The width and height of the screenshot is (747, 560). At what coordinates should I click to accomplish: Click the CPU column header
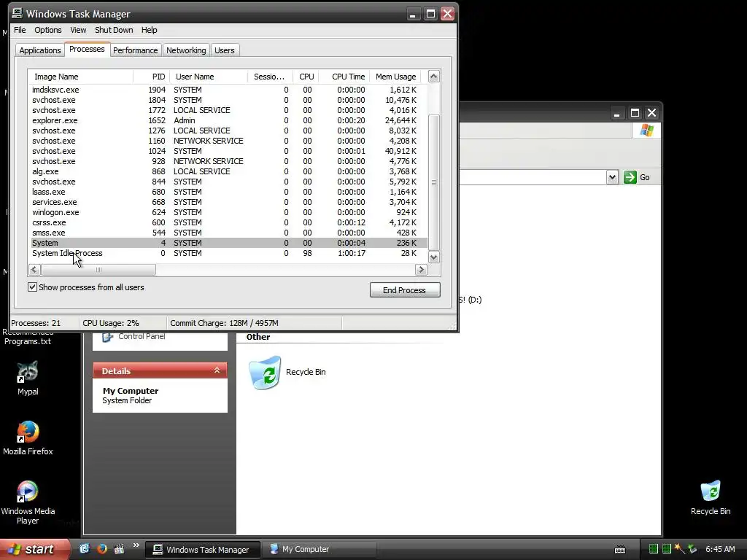[x=306, y=77]
